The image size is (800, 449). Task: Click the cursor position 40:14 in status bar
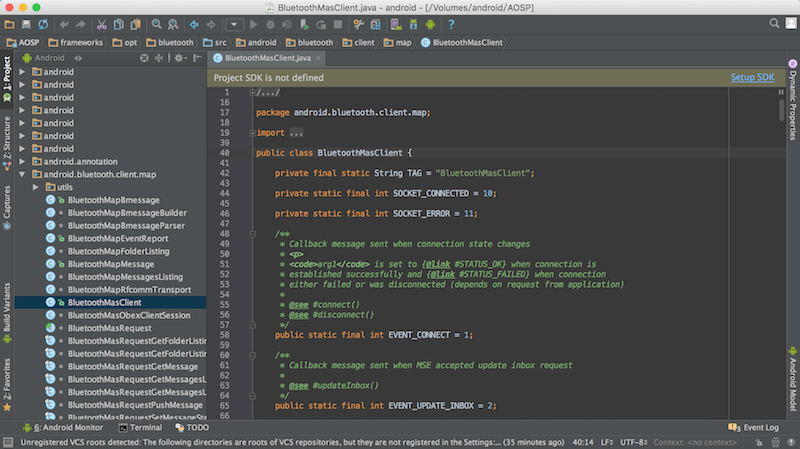[x=583, y=442]
